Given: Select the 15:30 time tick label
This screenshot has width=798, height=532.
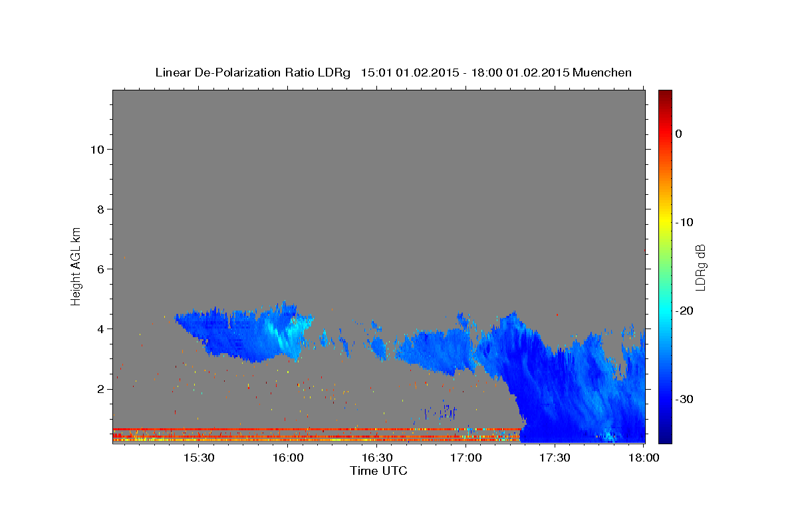Looking at the screenshot, I should point(198,458).
